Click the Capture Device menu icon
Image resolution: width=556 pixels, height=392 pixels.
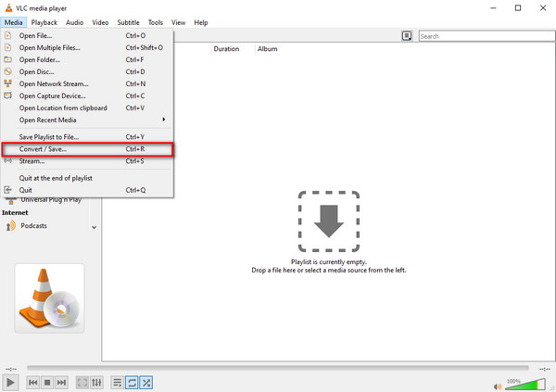tap(7, 95)
